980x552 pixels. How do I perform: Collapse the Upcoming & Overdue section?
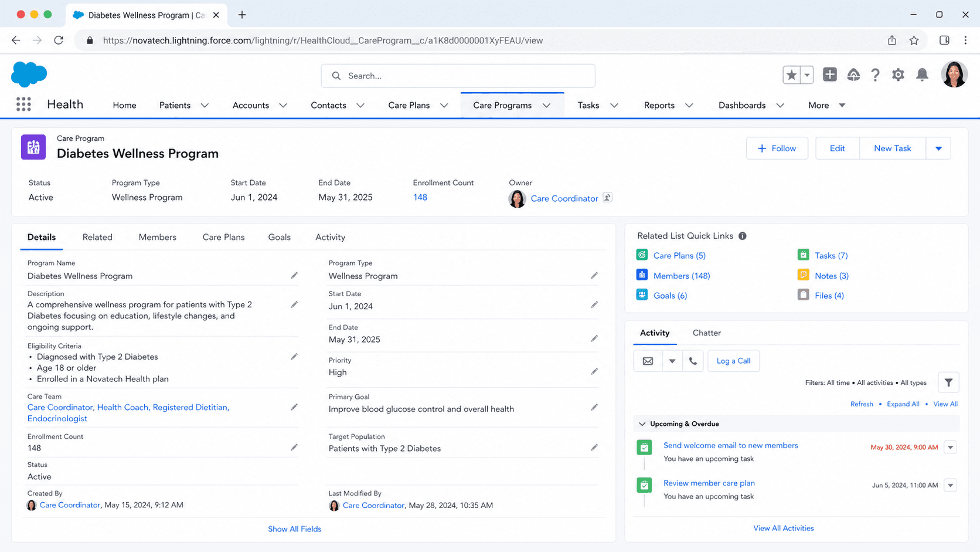pyautogui.click(x=642, y=424)
